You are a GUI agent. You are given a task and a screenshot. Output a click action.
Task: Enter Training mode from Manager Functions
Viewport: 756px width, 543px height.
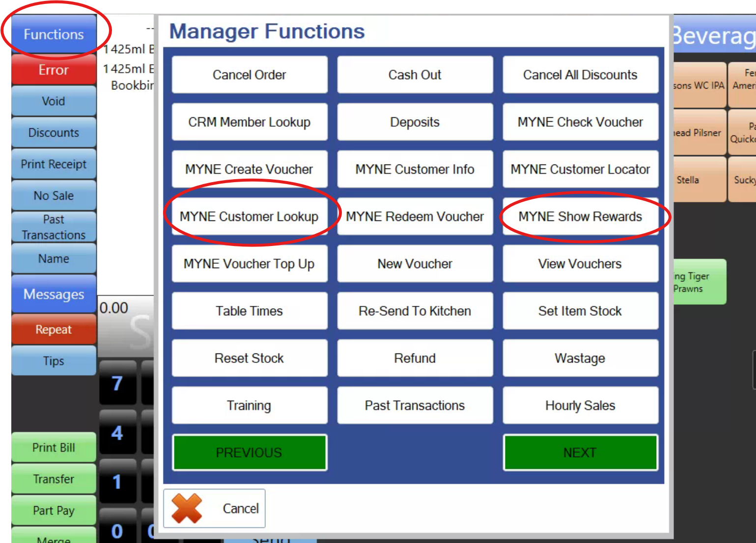tap(250, 405)
